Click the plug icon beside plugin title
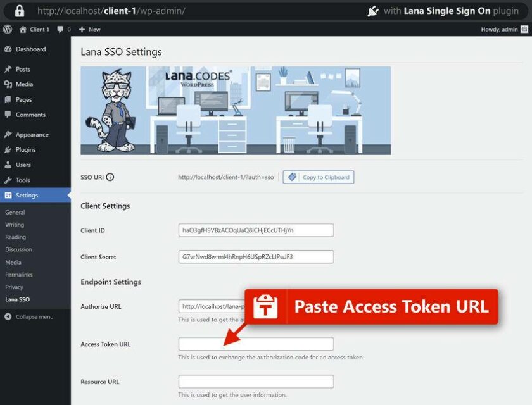This screenshot has height=405, width=532. coord(373,11)
